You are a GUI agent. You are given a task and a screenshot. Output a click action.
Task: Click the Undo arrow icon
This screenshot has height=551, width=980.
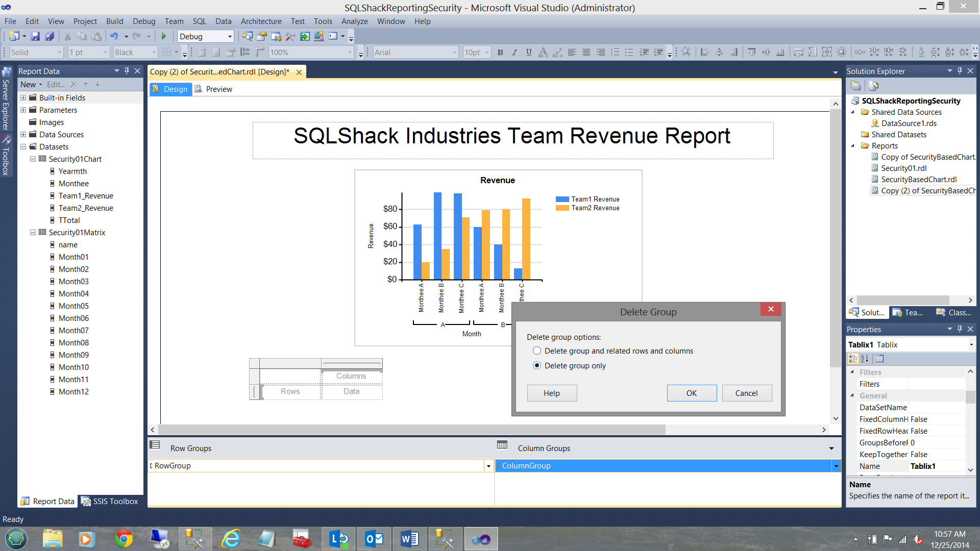coord(114,36)
